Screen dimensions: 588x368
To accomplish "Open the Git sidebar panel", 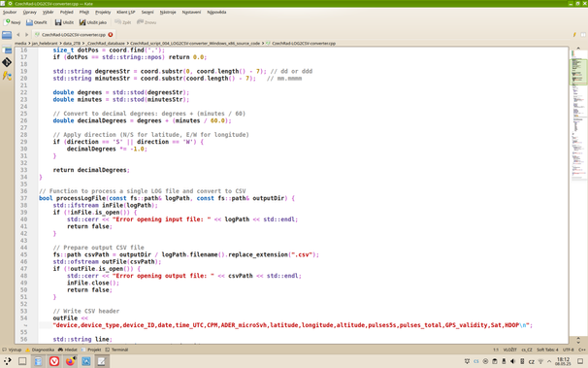I will pos(7,62).
